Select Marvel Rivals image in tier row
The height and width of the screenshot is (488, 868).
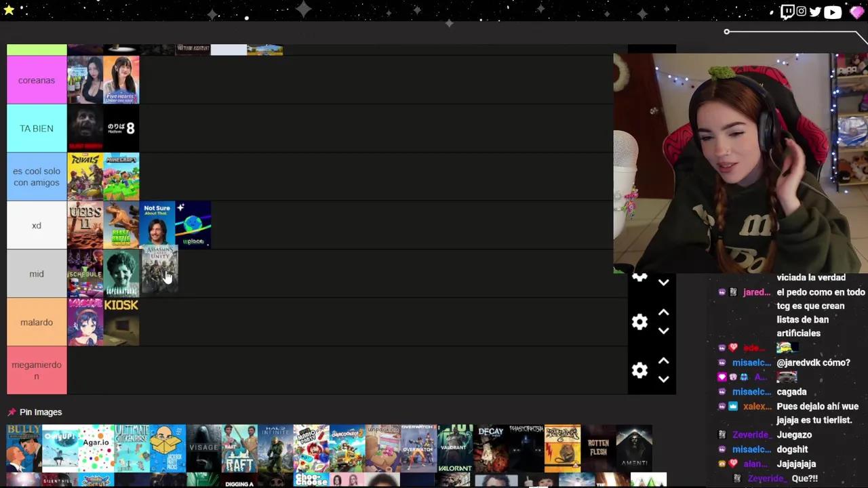(85, 177)
